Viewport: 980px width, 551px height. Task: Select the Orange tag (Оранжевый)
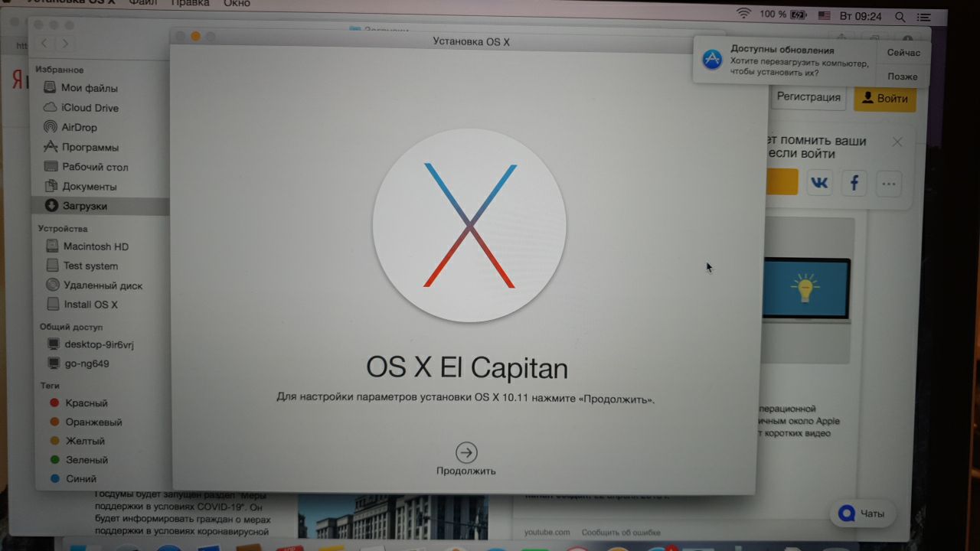pos(86,422)
